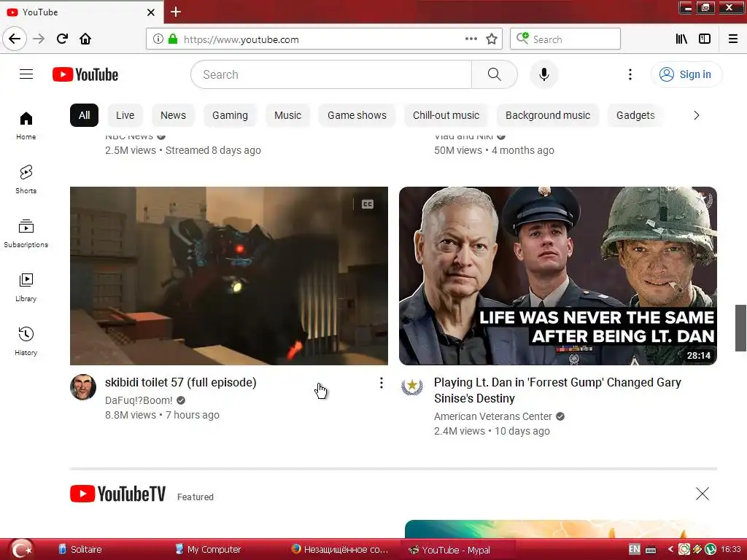
Task: Open Playing Lt. Dan video title
Action: pyautogui.click(x=557, y=390)
